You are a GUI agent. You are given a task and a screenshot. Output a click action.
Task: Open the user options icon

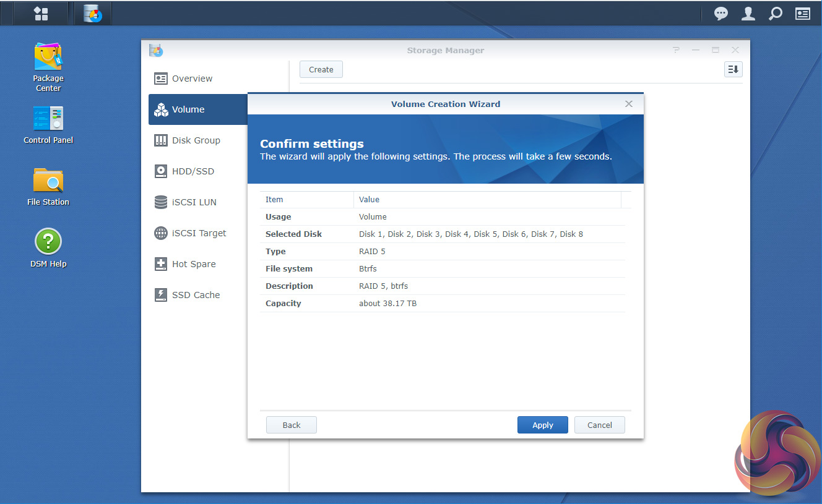(x=748, y=14)
